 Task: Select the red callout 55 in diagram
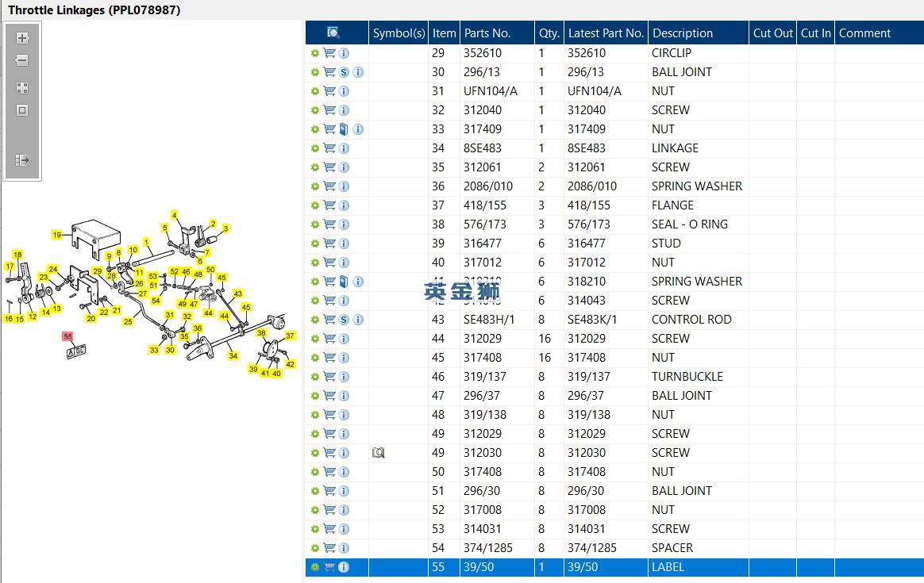coord(67,336)
